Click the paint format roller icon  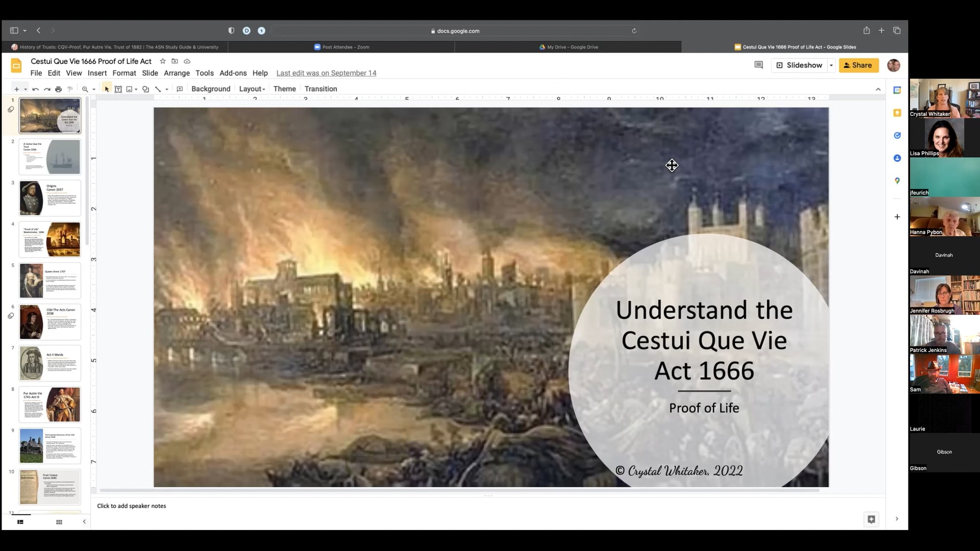click(70, 89)
